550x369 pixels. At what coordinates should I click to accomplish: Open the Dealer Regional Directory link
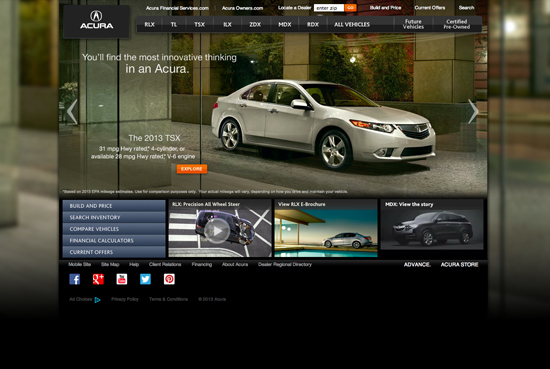pos(285,264)
